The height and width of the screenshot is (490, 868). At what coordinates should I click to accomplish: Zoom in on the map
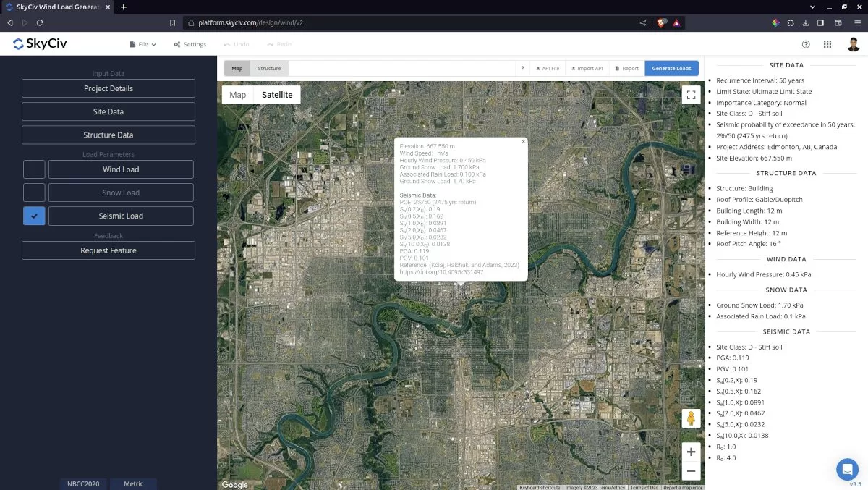pos(691,452)
